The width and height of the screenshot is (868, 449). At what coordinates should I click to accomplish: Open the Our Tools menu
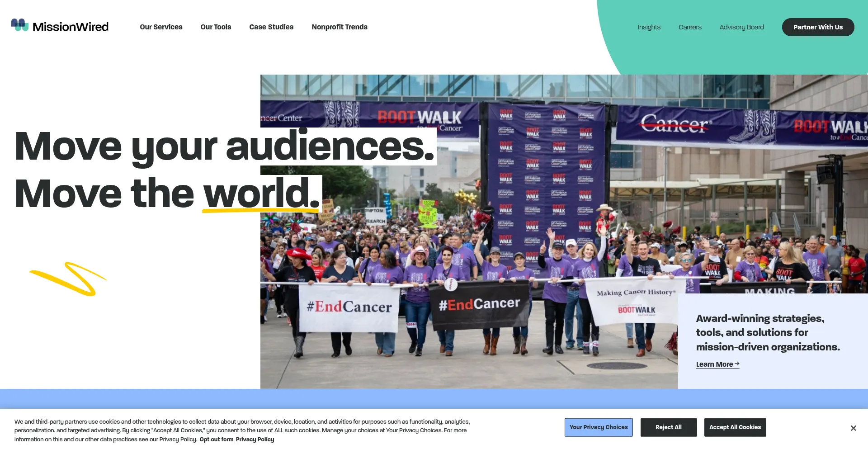[x=216, y=27]
